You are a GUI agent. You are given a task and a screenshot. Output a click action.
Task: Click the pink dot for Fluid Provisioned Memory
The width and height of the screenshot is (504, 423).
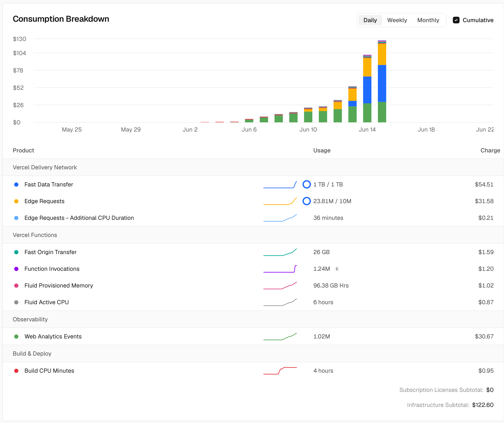click(x=16, y=286)
